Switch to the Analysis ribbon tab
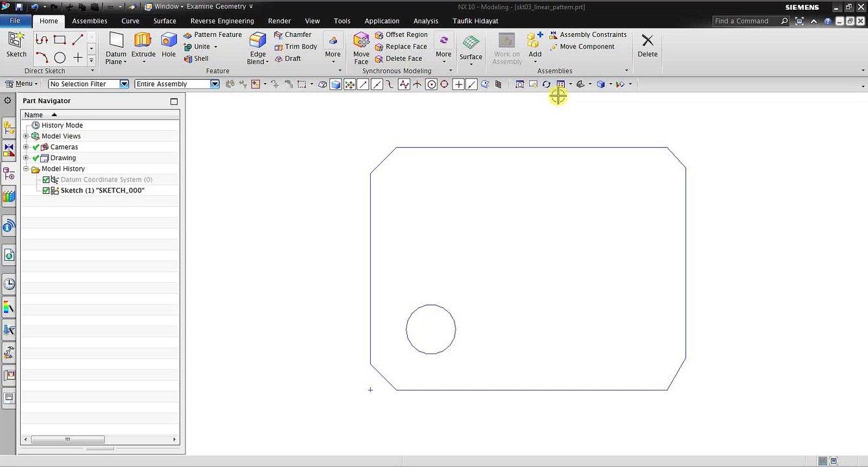Image resolution: width=868 pixels, height=467 pixels. tap(426, 21)
